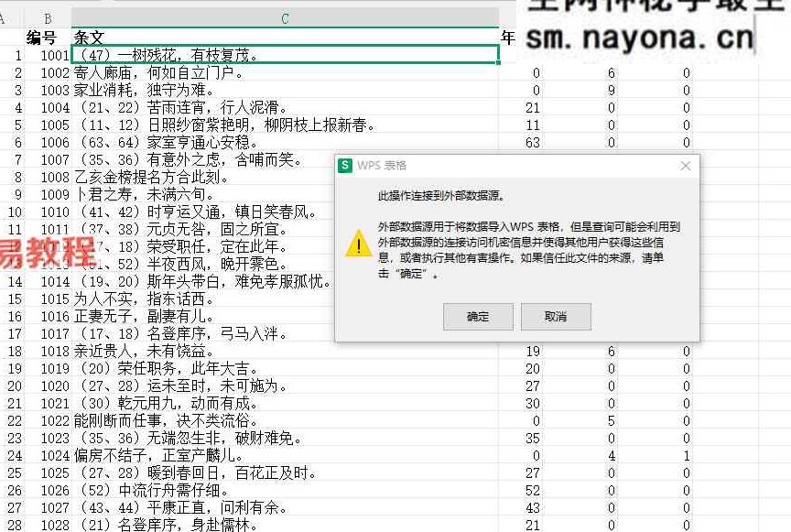Select cell （21）名登庠序，身赴儒林。
This screenshot has width=791, height=532.
285,525
